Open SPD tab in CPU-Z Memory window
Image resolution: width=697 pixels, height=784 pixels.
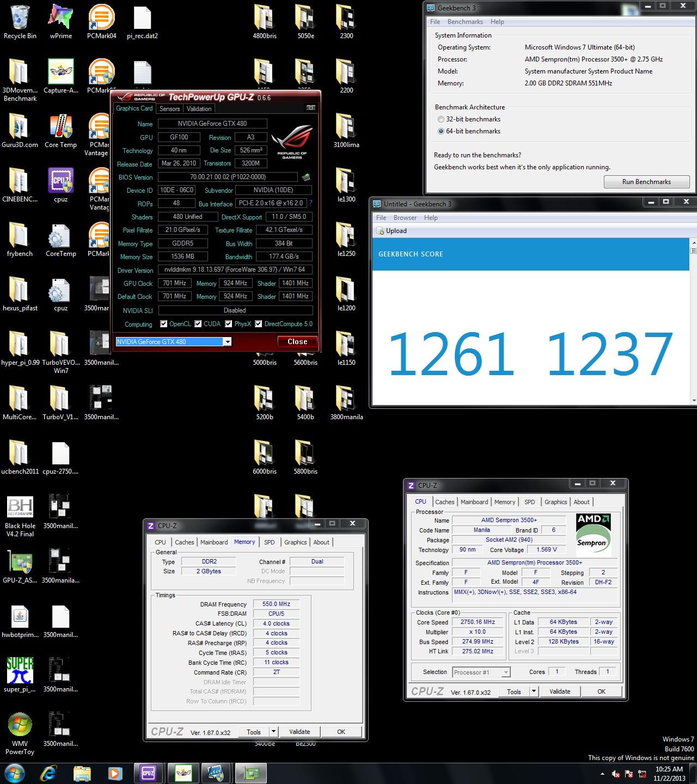point(269,542)
